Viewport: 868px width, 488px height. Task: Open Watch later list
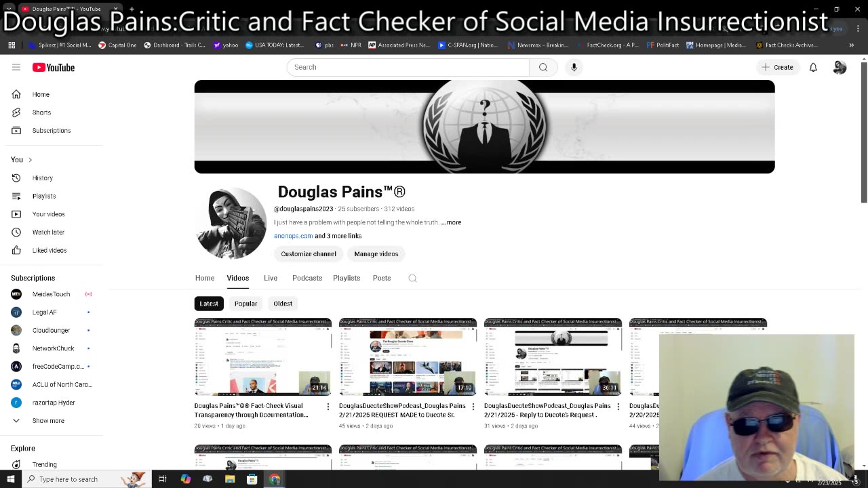(52, 232)
